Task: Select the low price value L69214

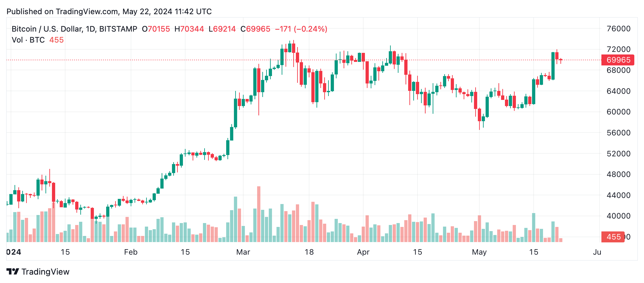Action: [222, 29]
